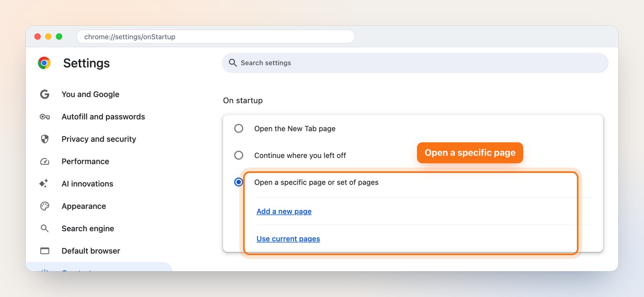Click the Settings page title

[87, 63]
